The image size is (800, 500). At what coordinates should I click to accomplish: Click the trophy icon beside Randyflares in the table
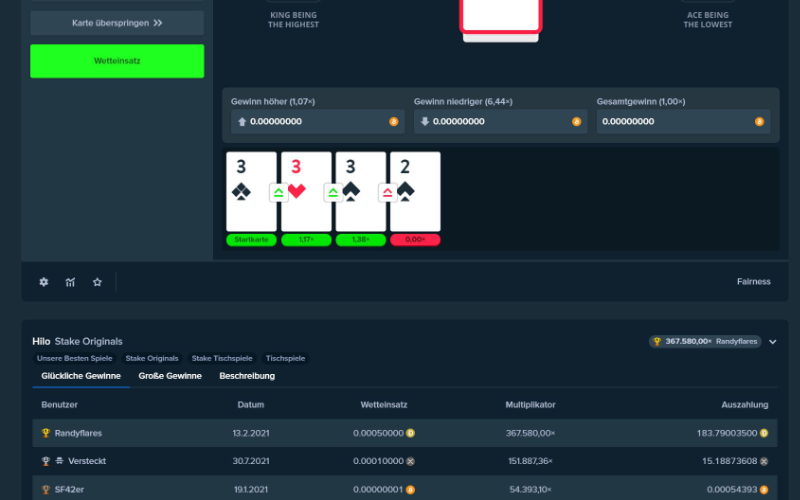coord(46,433)
